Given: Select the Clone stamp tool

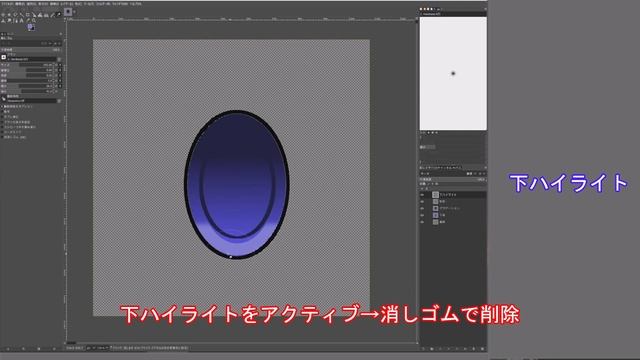Looking at the screenshot, I should coord(3,21).
